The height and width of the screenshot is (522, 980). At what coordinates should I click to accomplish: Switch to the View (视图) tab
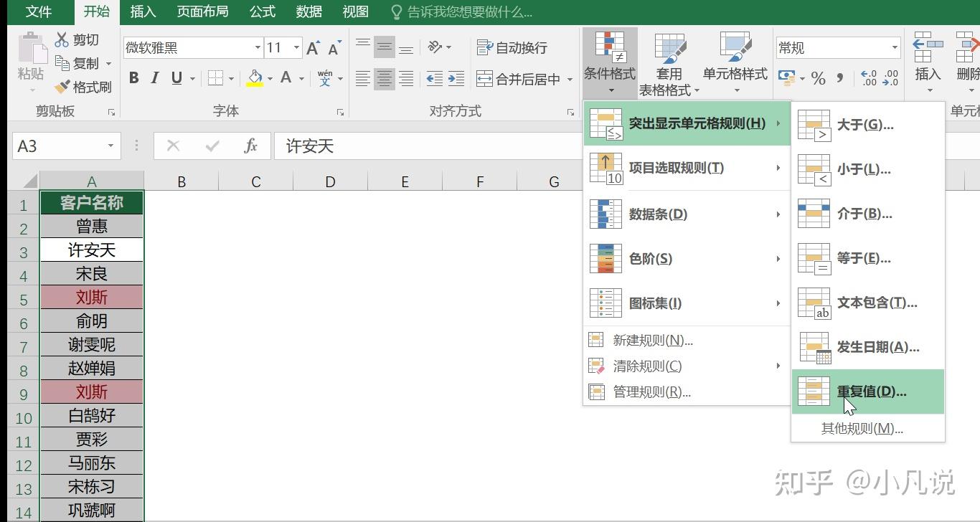click(x=355, y=11)
